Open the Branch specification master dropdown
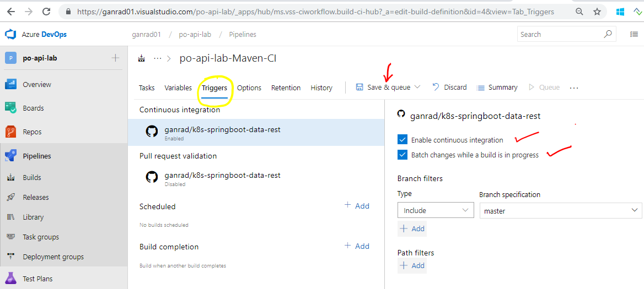 point(561,210)
